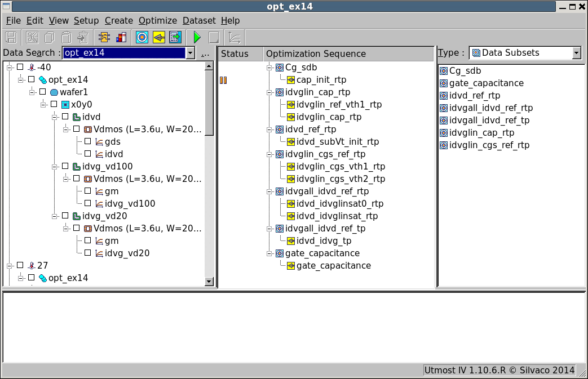
Task: Click the yellow arrow optimization toolbar icon
Action: pos(159,38)
